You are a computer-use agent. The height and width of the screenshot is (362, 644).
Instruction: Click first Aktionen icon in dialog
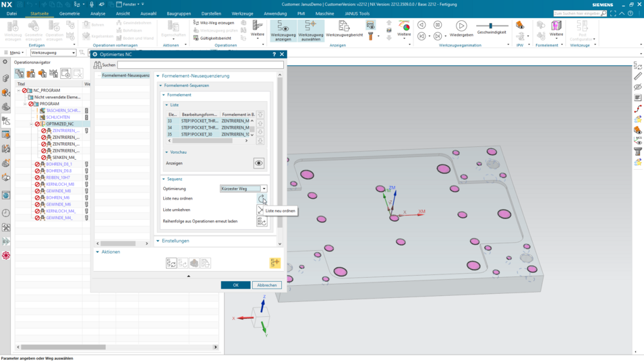[171, 263]
